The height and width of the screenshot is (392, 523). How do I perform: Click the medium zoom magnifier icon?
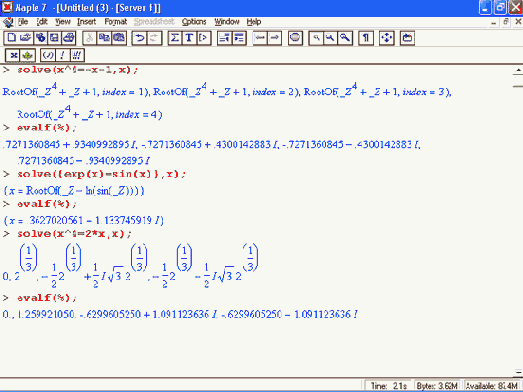330,38
